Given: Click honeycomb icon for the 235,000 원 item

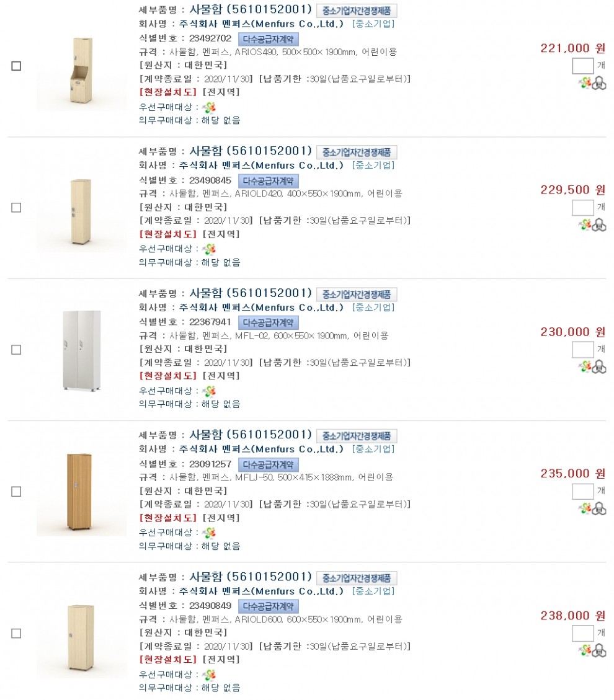Looking at the screenshot, I should 599,509.
